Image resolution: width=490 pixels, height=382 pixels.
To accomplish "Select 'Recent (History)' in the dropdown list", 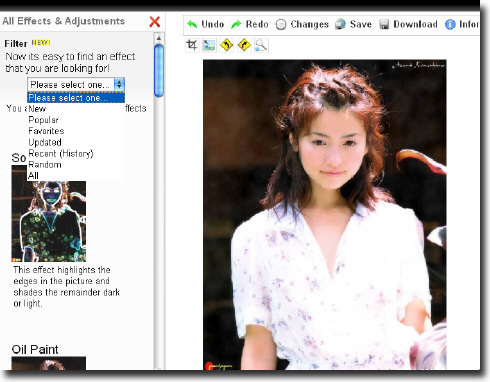I will (61, 153).
